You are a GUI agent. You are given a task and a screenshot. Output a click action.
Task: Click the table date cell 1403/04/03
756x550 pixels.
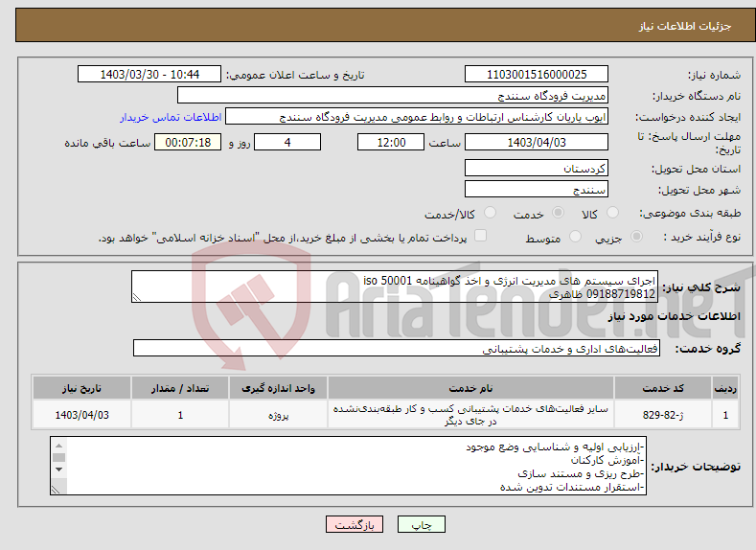click(81, 415)
